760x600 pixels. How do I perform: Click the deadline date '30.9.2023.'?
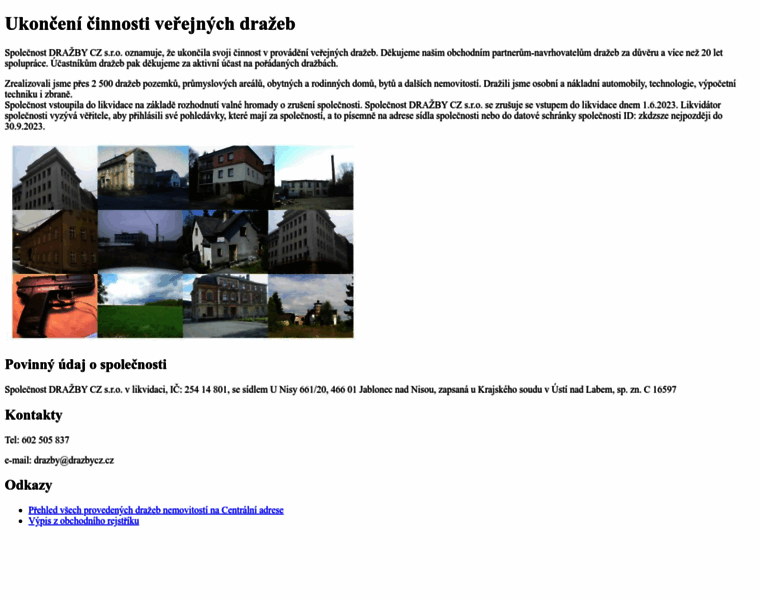pyautogui.click(x=25, y=126)
